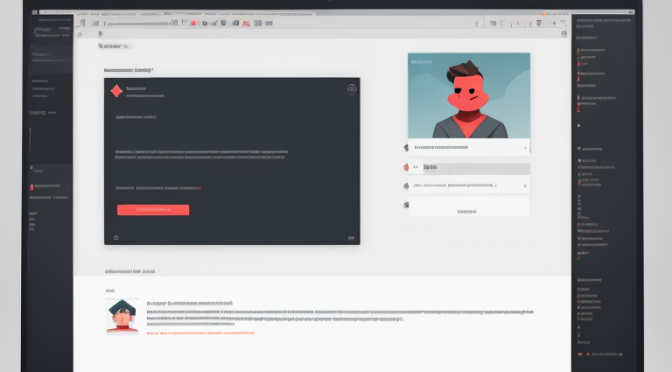Follow the red link under the bottom paragraph

tap(200, 333)
